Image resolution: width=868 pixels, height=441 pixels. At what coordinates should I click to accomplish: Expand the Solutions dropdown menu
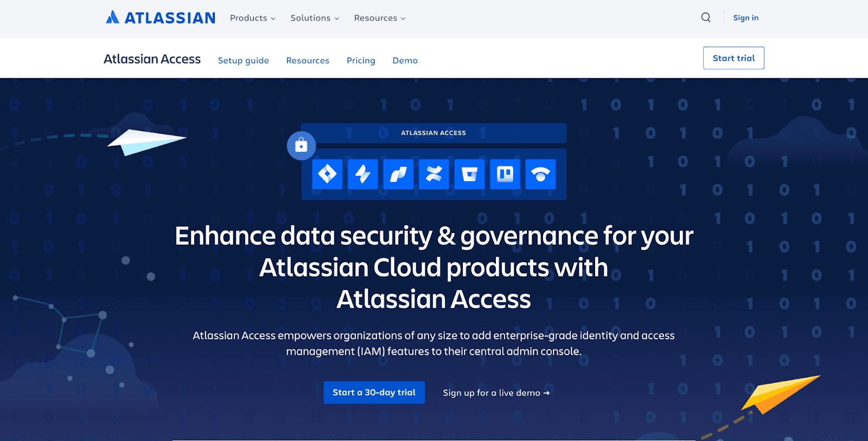click(315, 18)
